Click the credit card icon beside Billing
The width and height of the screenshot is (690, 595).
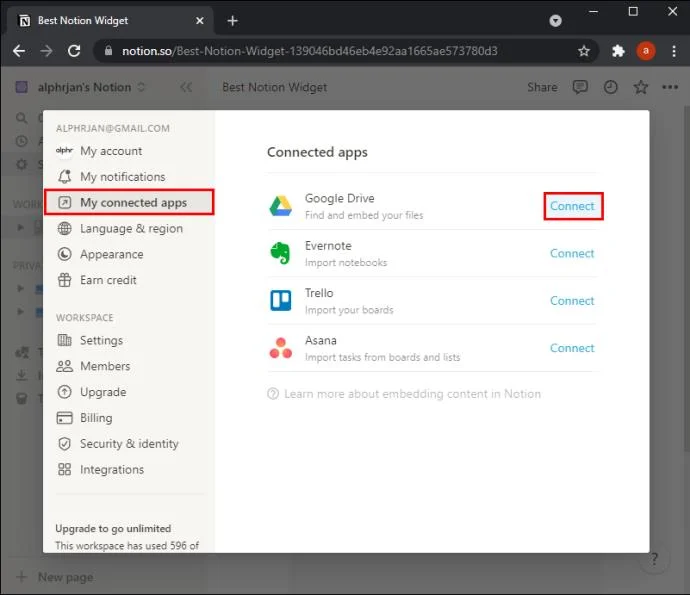point(65,418)
